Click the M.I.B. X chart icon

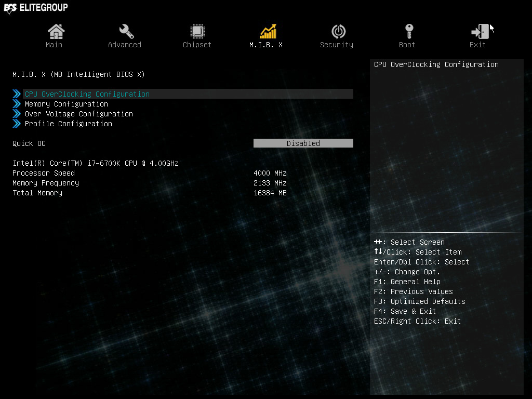coord(268,31)
